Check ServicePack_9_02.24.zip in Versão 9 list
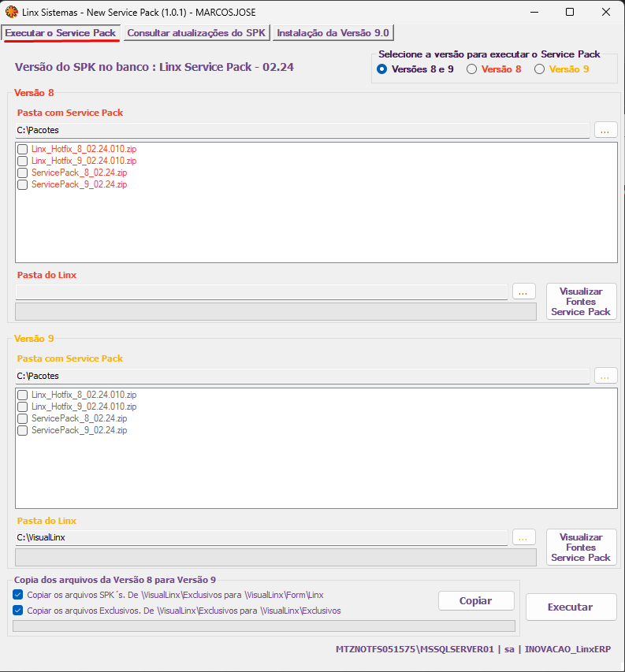Screen dimensions: 625x672 (x=22, y=431)
